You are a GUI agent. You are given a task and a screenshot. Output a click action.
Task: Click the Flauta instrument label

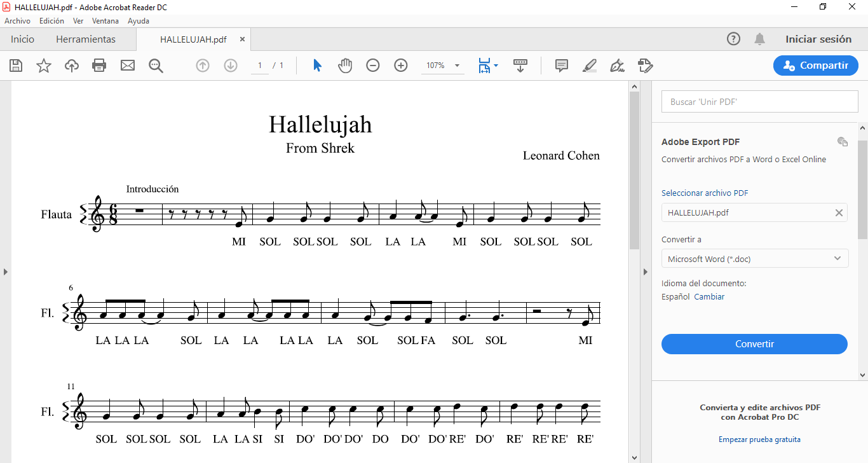57,214
